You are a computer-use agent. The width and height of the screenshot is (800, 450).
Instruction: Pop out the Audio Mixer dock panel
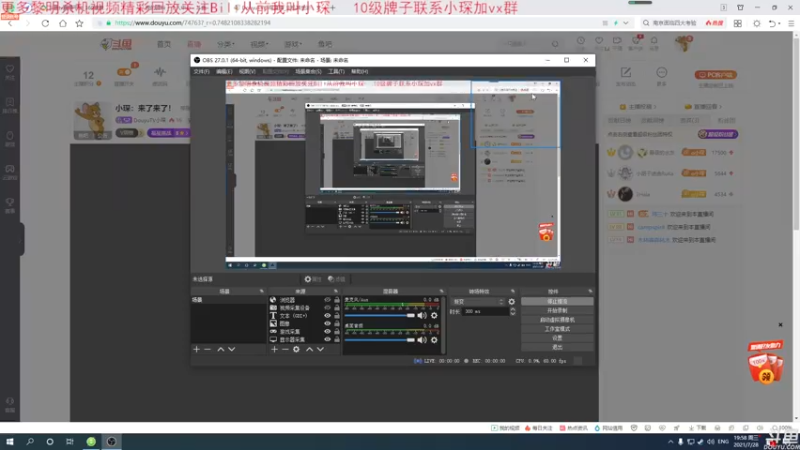tap(441, 291)
